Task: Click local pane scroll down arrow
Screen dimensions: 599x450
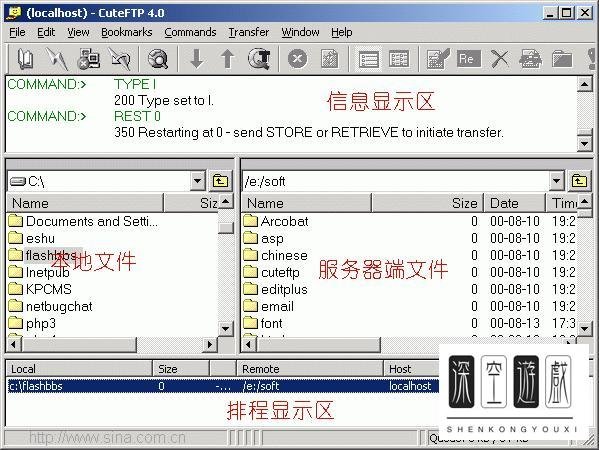Action: [x=226, y=329]
